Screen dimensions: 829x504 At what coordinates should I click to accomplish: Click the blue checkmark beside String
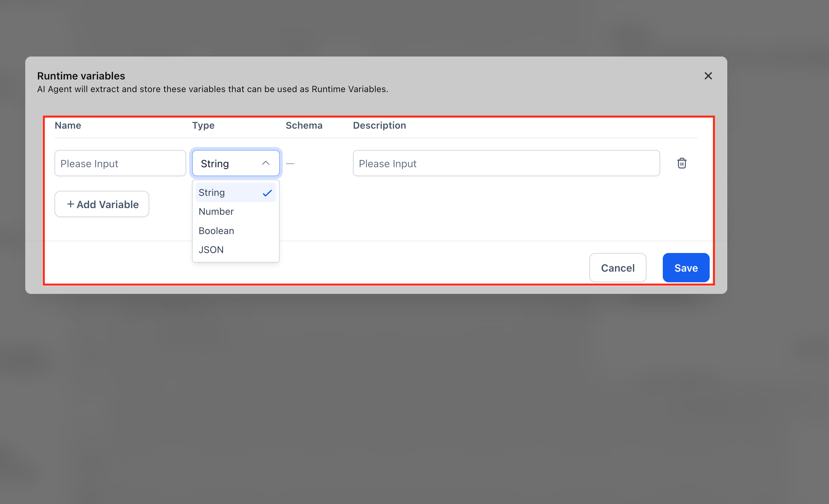(267, 193)
